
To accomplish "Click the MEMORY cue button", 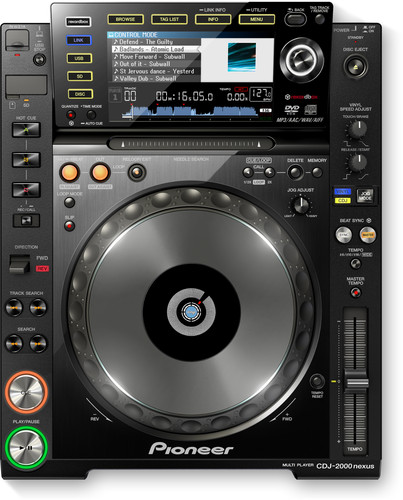I will coord(317,172).
